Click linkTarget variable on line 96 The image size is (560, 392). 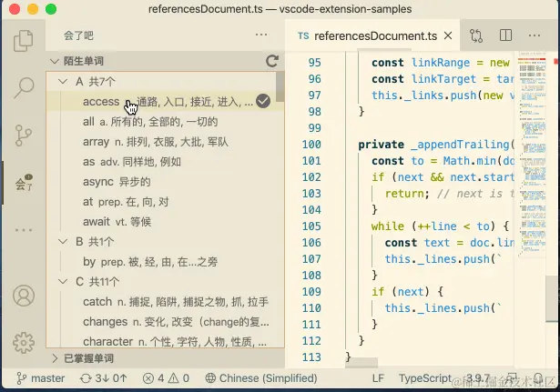click(x=444, y=79)
